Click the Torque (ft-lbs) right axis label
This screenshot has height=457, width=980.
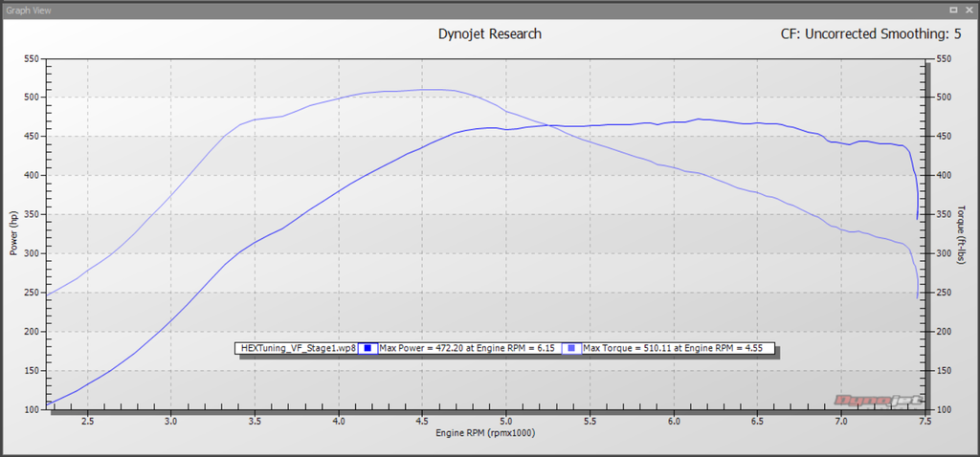(965, 234)
